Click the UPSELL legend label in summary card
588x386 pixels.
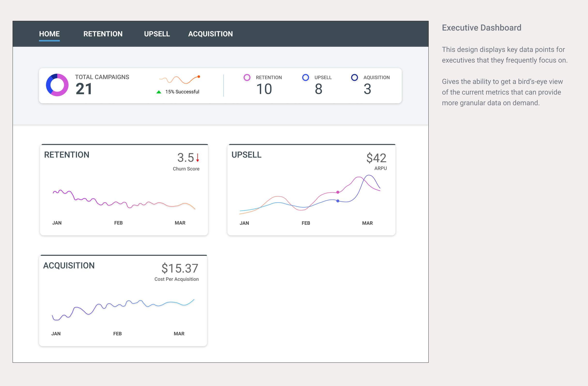323,78
